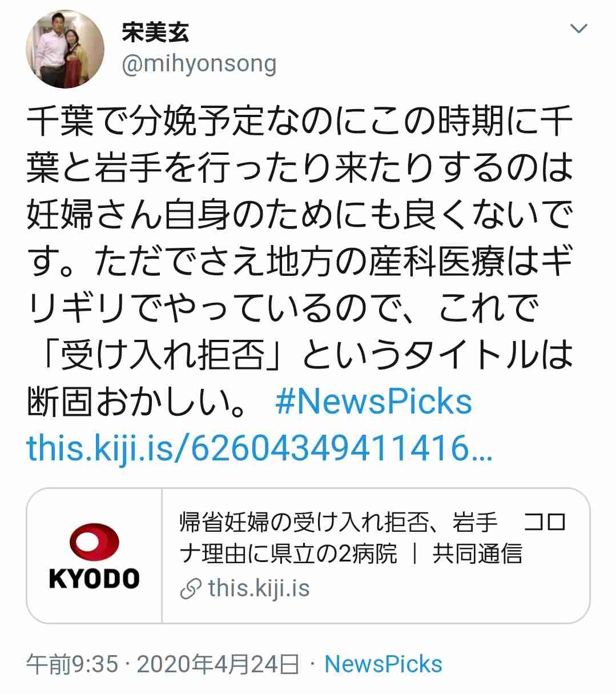Open 宋美玄's profile avatar photo
616x694 pixels.
[66, 50]
